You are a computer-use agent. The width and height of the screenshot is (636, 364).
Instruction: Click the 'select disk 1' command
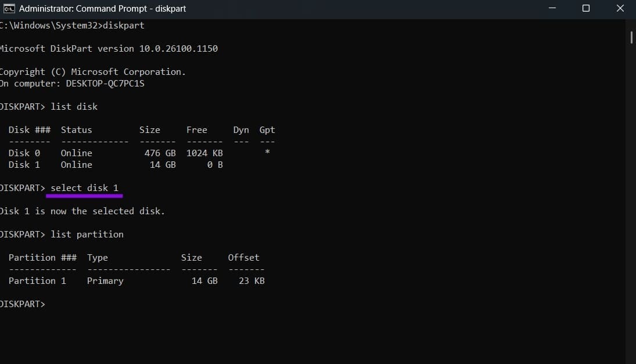[x=84, y=188]
